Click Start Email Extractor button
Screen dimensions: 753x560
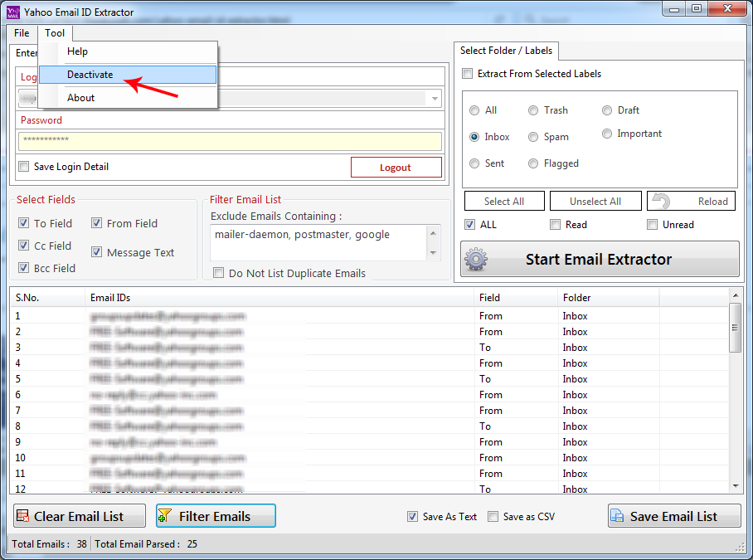click(600, 260)
